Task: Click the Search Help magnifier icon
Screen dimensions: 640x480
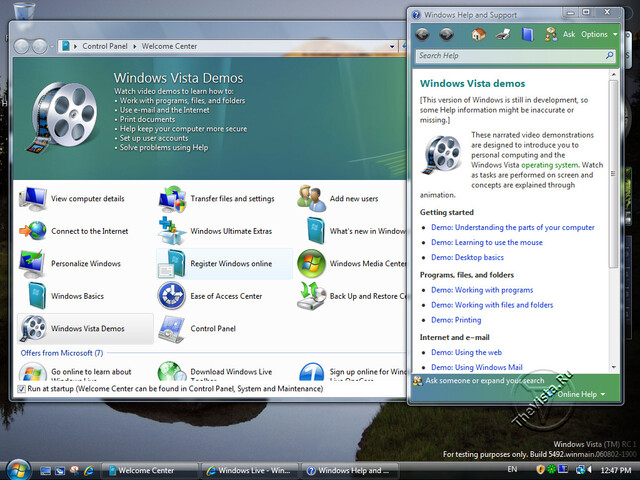Action: click(609, 55)
